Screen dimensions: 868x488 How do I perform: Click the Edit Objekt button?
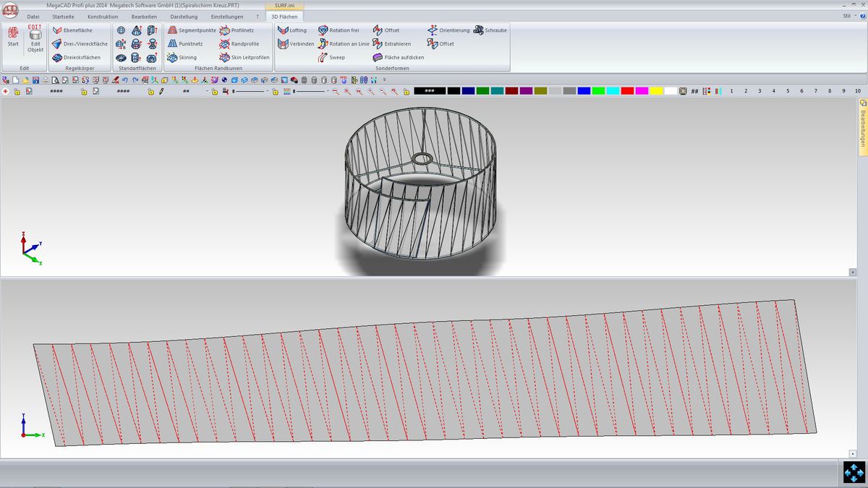(x=35, y=39)
